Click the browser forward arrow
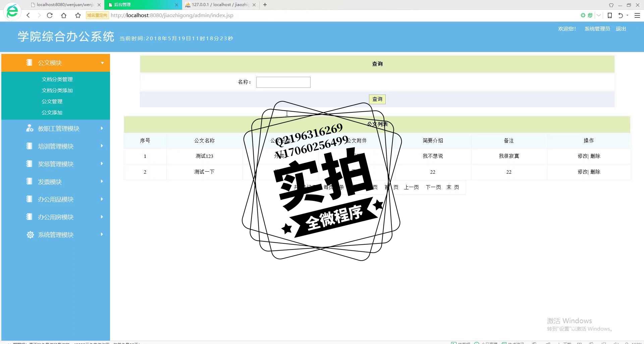This screenshot has height=344, width=644. 39,15
